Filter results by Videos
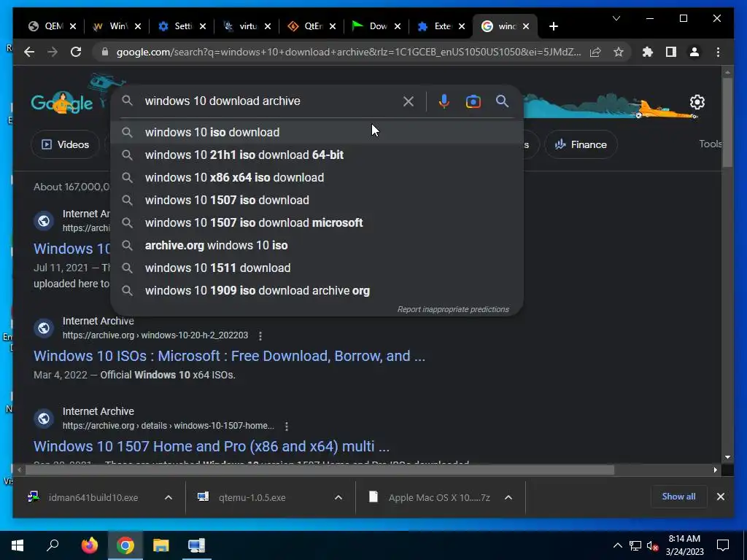This screenshot has width=747, height=560. pos(65,144)
